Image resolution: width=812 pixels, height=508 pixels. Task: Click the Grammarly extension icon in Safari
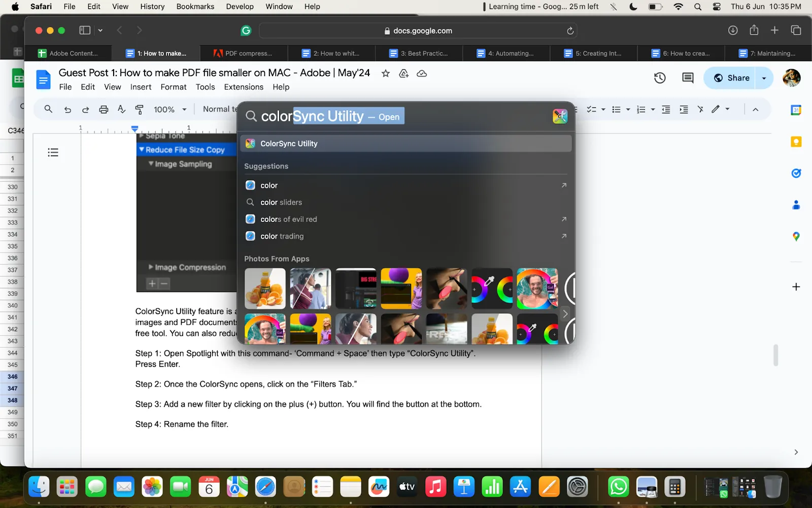pyautogui.click(x=246, y=30)
